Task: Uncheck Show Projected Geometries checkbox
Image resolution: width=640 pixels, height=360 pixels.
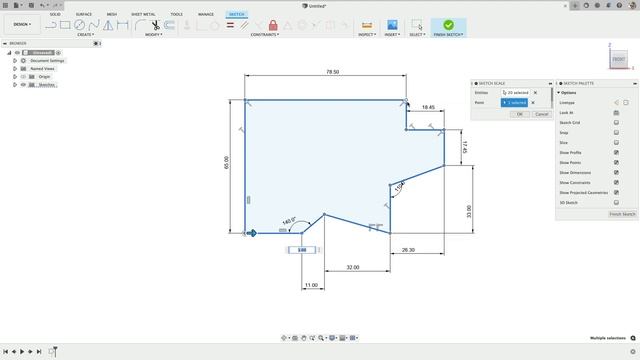Action: pyautogui.click(x=616, y=192)
